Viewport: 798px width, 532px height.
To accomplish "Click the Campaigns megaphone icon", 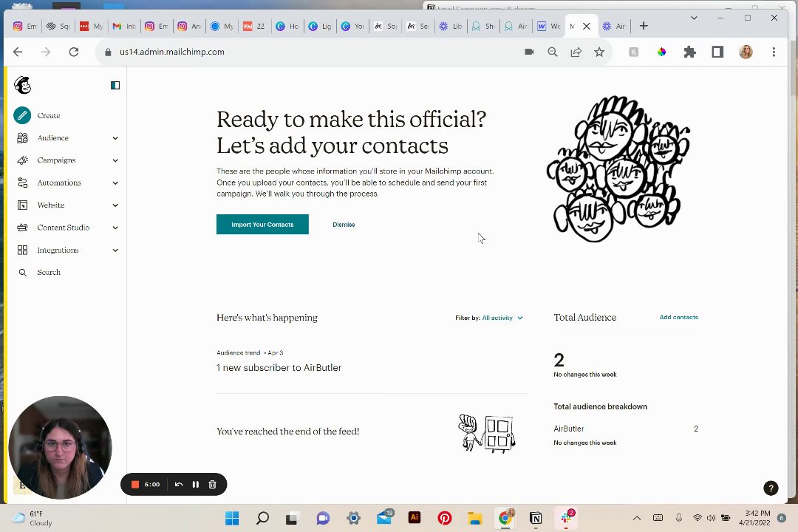I will [22, 160].
